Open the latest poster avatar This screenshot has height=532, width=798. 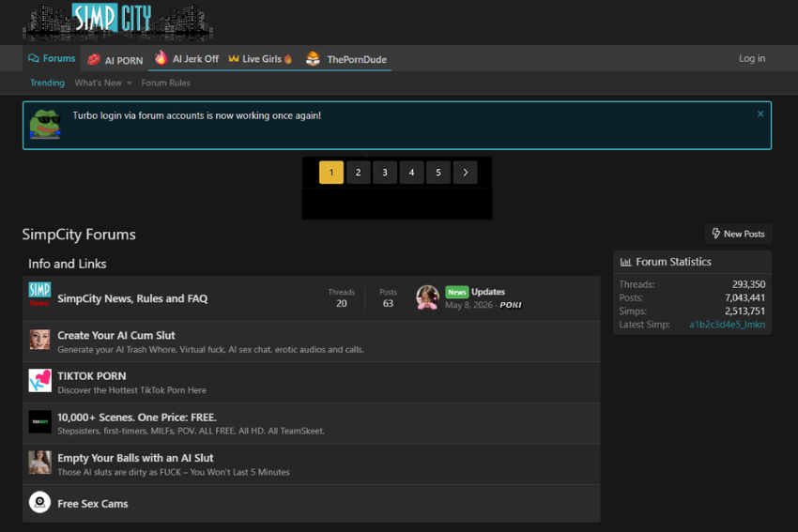427,297
